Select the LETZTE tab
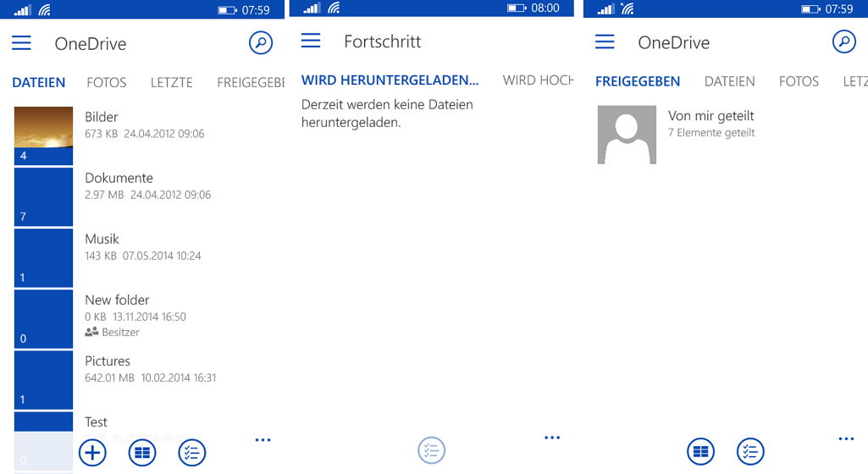The image size is (868, 474). coord(172,82)
